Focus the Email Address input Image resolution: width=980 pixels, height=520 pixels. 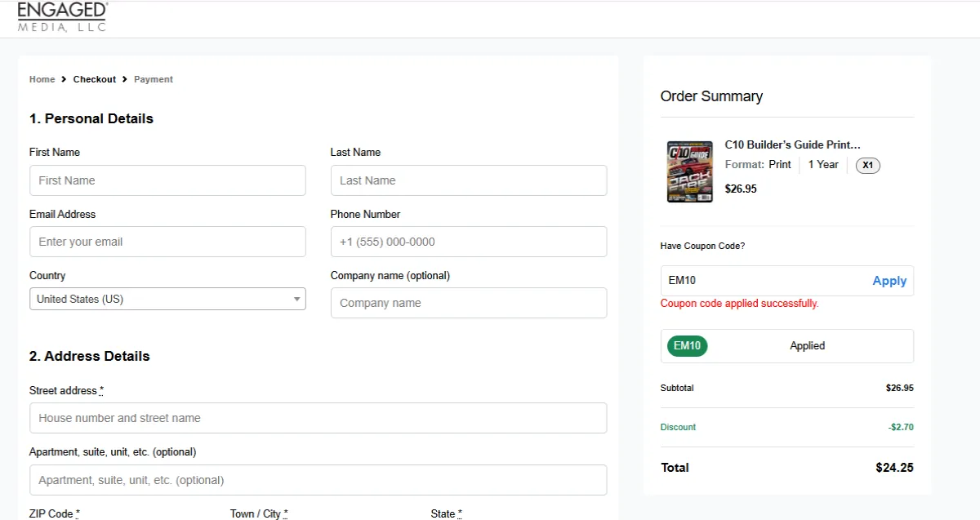167,242
